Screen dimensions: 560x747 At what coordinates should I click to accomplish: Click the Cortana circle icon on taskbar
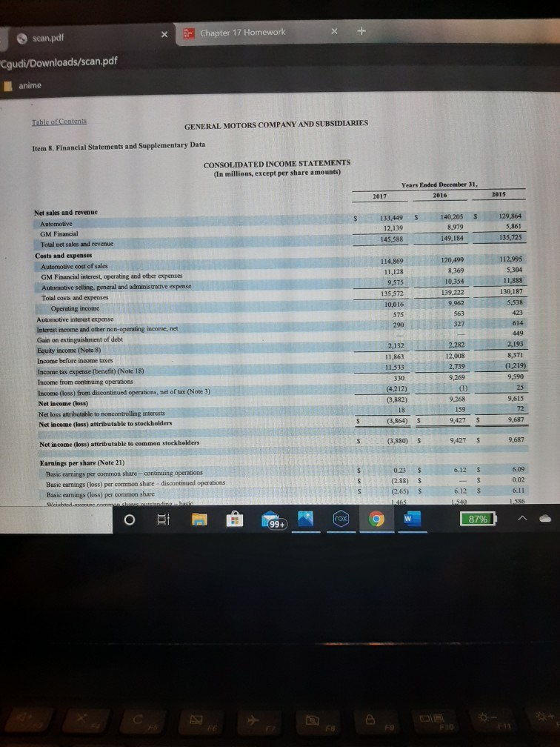(129, 520)
